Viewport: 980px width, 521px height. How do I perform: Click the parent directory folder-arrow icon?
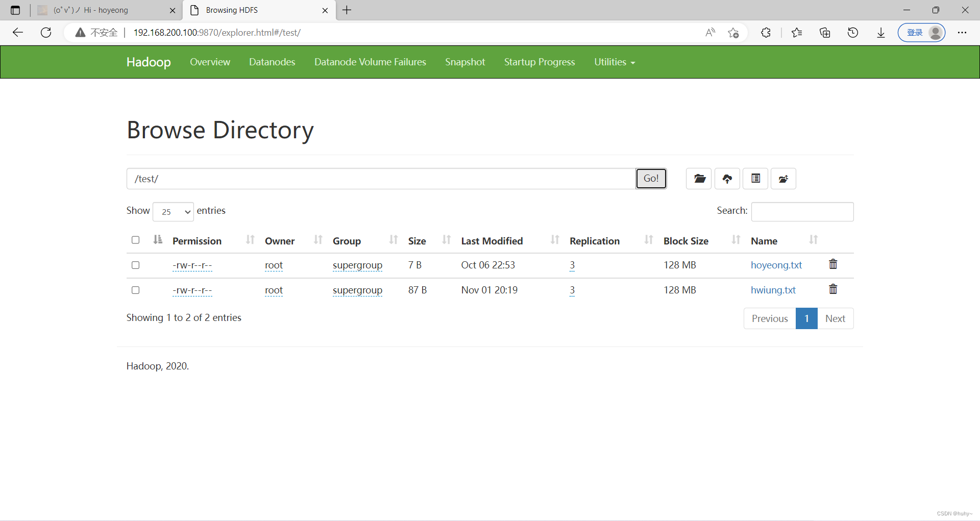coord(783,179)
